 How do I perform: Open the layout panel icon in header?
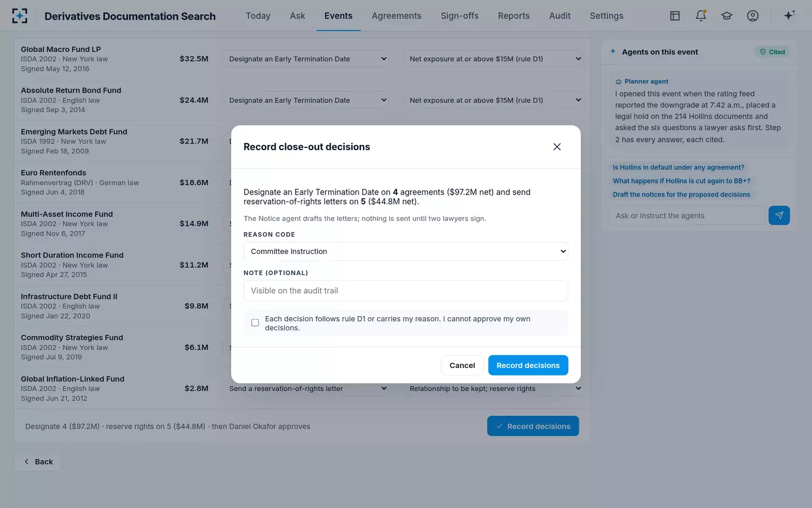[675, 16]
